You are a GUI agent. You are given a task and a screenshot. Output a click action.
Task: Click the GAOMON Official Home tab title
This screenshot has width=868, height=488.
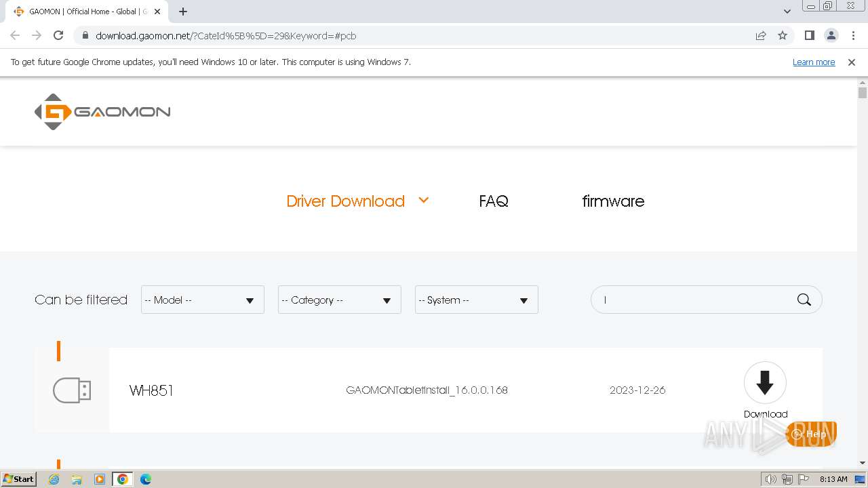tap(88, 12)
